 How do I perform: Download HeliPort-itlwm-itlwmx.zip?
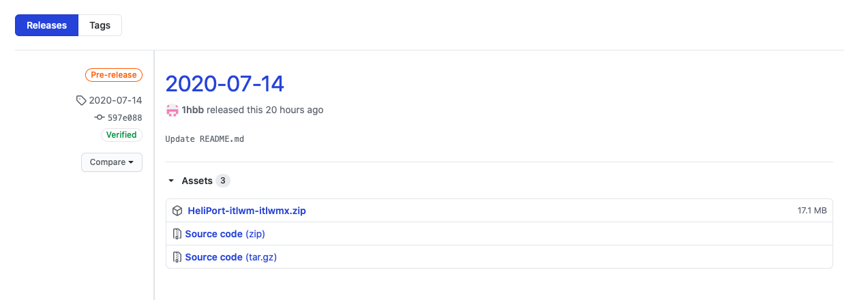pos(246,211)
